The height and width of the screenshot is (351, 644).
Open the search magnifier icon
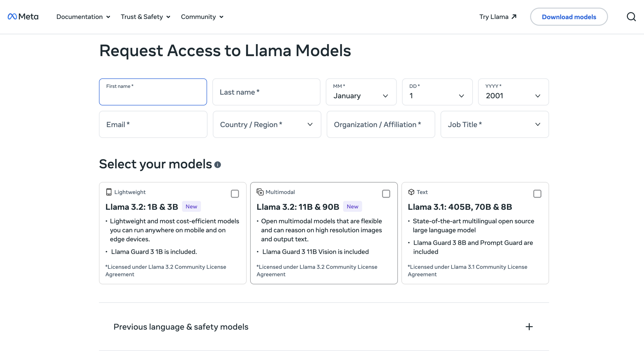tap(631, 17)
